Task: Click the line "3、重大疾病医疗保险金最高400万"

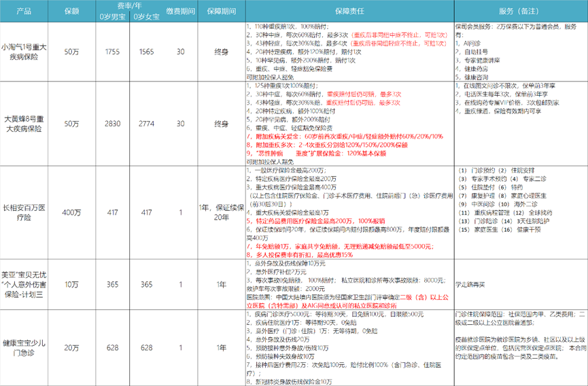Action: [292, 187]
